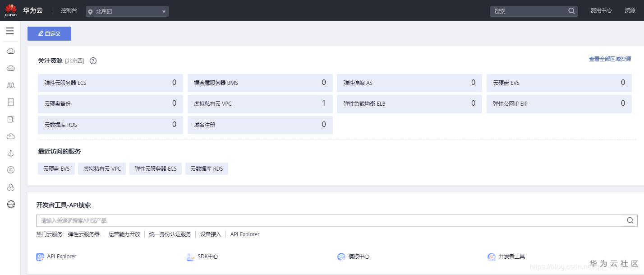Open domain registration globe icon in sidebar

[x=11, y=205]
